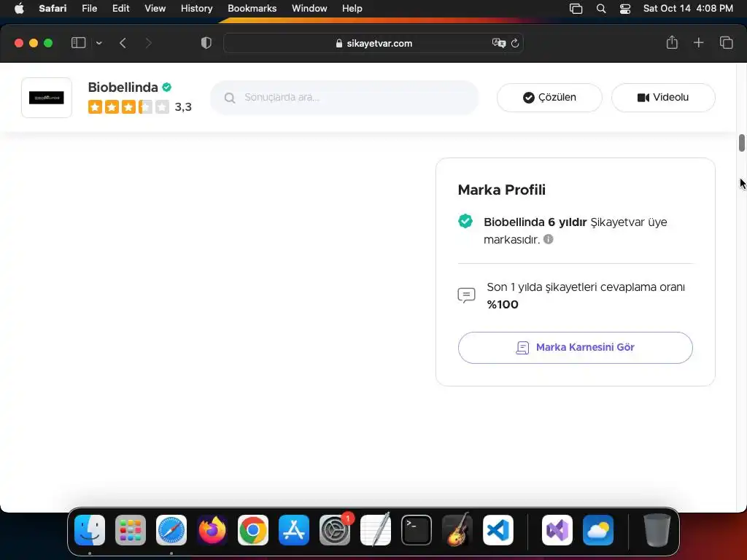
Task: Open Terminal from the Dock
Action: (x=417, y=530)
